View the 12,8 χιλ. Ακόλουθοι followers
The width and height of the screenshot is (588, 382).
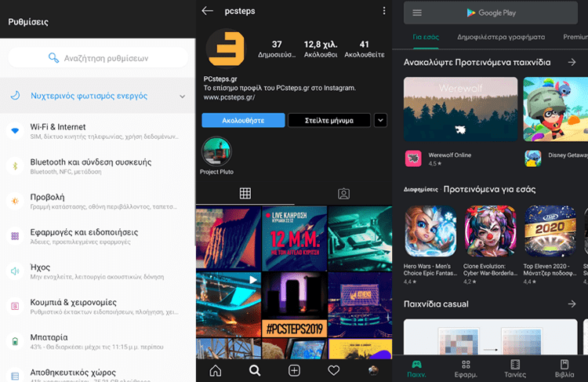(x=321, y=49)
